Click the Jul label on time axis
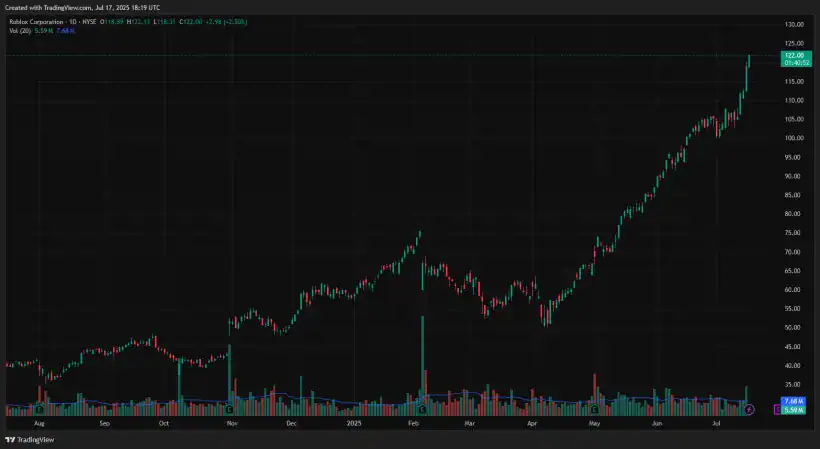This screenshot has width=820, height=449. point(718,424)
